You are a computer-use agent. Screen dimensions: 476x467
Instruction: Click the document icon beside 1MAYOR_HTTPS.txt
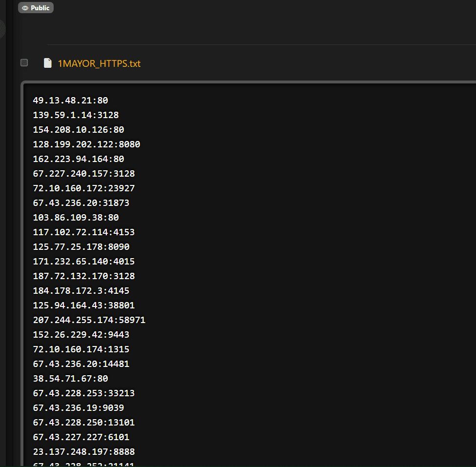tap(47, 63)
